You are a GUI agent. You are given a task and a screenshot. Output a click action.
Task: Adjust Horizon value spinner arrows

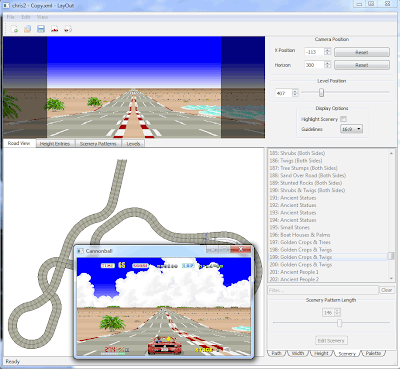point(328,65)
